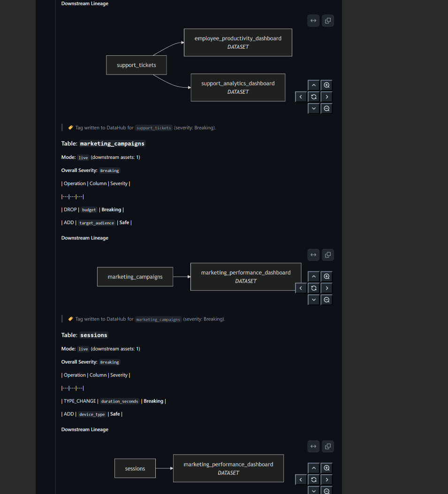448x494 pixels.
Task: Zoom out of the support_tickets lineage diagram
Action: point(327,108)
